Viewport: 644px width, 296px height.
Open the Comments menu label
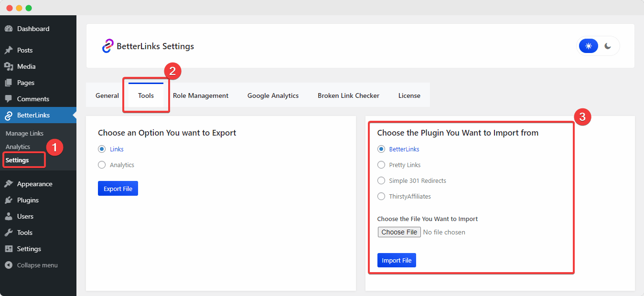[33, 99]
